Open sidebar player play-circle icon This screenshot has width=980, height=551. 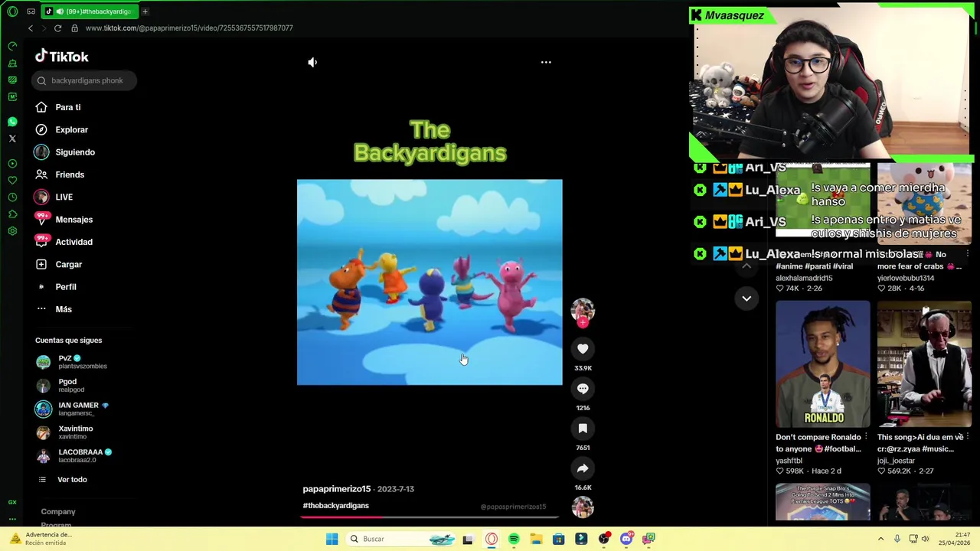12,164
